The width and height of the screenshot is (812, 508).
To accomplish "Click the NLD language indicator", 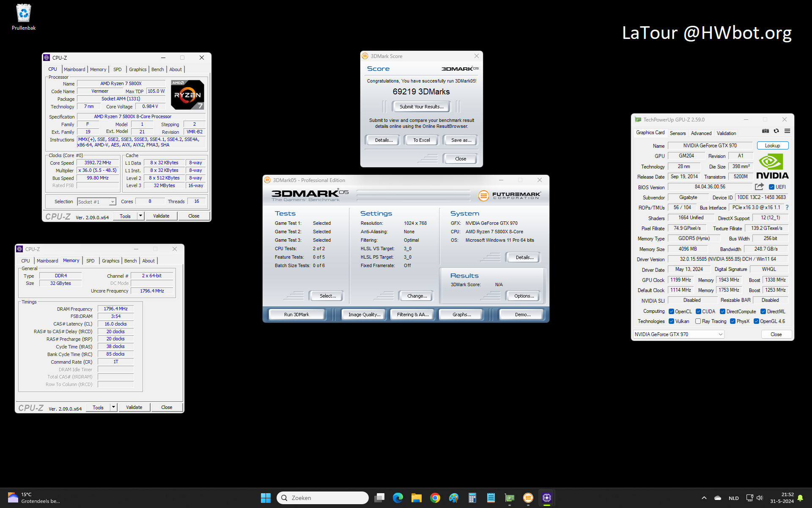I will (x=734, y=498).
